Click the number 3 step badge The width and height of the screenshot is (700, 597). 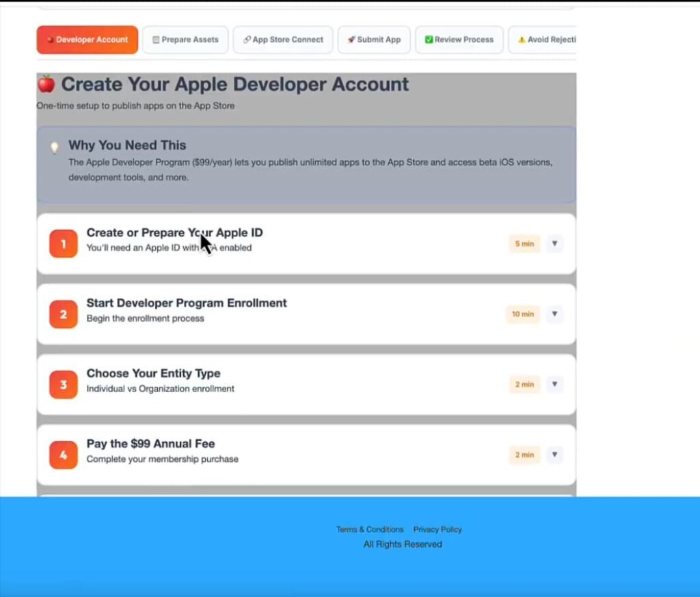pos(62,385)
